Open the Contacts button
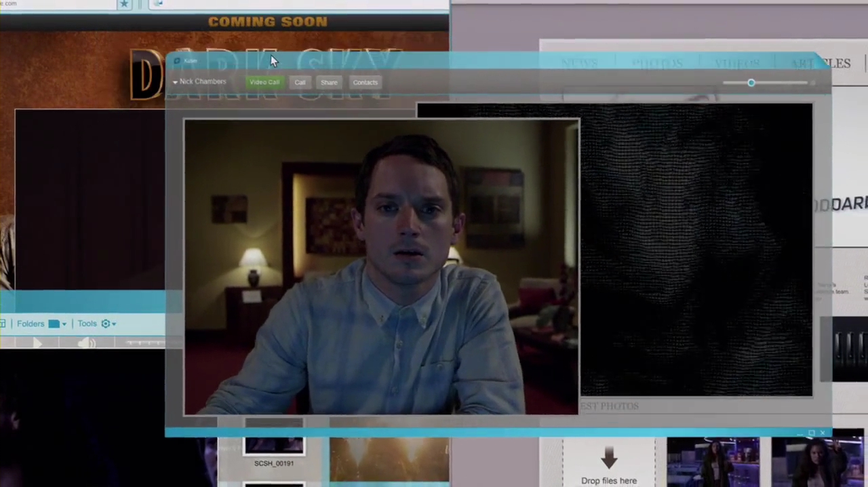 (x=365, y=82)
